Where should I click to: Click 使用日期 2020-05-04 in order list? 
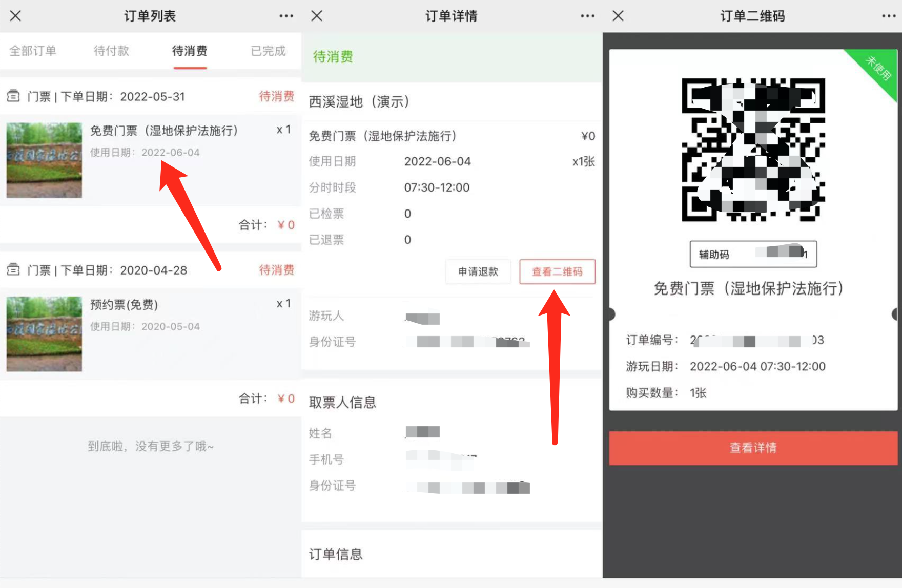point(145,326)
